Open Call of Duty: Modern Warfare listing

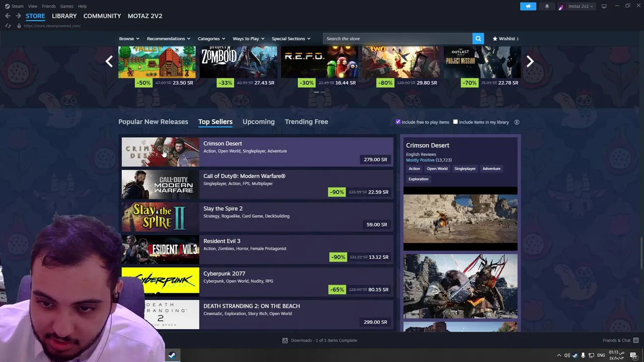pyautogui.click(x=257, y=185)
